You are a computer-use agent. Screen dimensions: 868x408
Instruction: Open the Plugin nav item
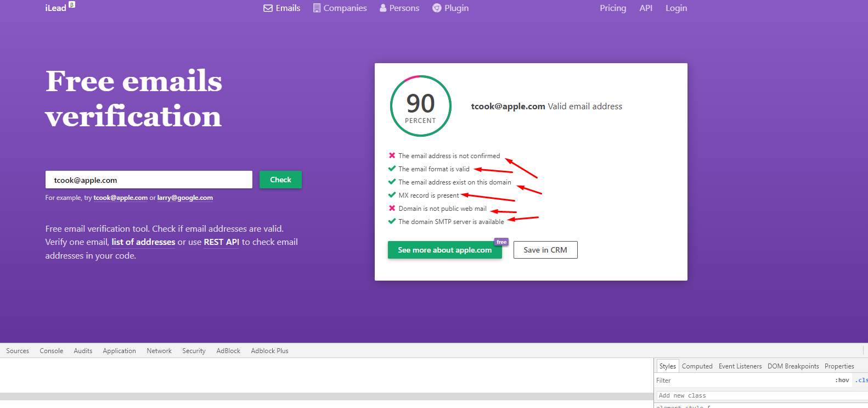click(x=450, y=8)
